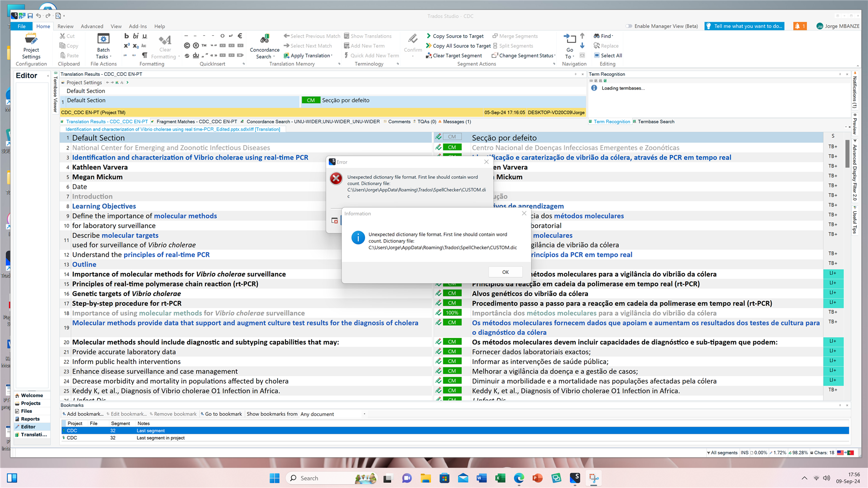Screen dimensions: 868x488
Task: Click the taskbar Search box
Action: pyautogui.click(x=331, y=478)
